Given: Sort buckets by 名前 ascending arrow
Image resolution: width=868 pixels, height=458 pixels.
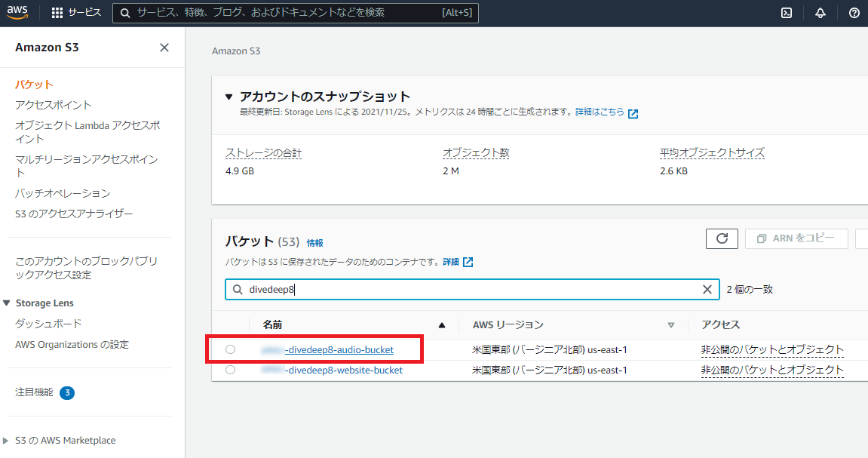Looking at the screenshot, I should pos(442,325).
